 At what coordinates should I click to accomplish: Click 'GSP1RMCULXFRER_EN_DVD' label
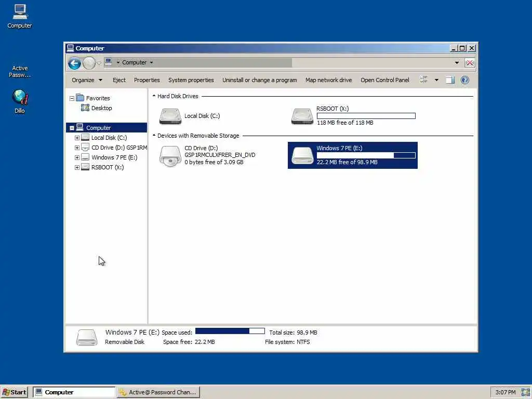(220, 155)
